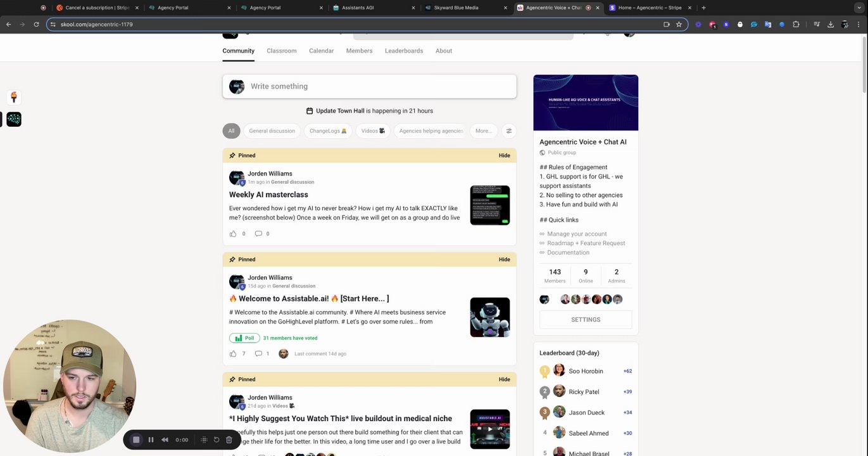Open comments on the Welcome to Assistable.ai post

pyautogui.click(x=258, y=353)
